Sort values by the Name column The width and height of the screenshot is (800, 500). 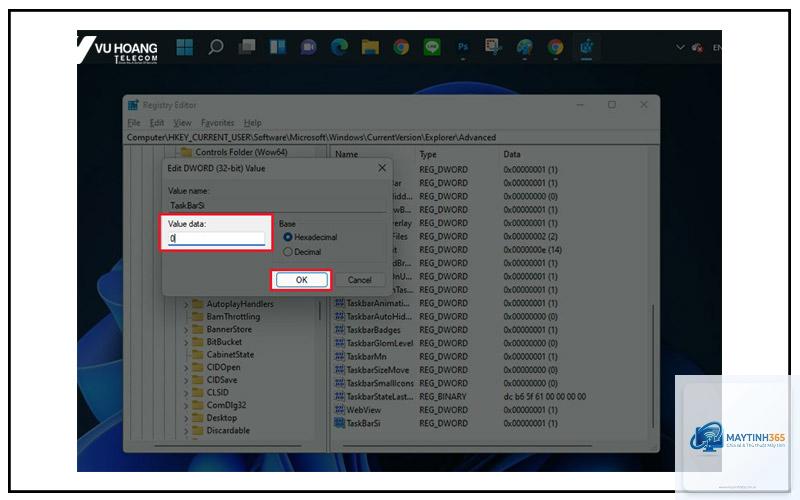click(x=346, y=154)
